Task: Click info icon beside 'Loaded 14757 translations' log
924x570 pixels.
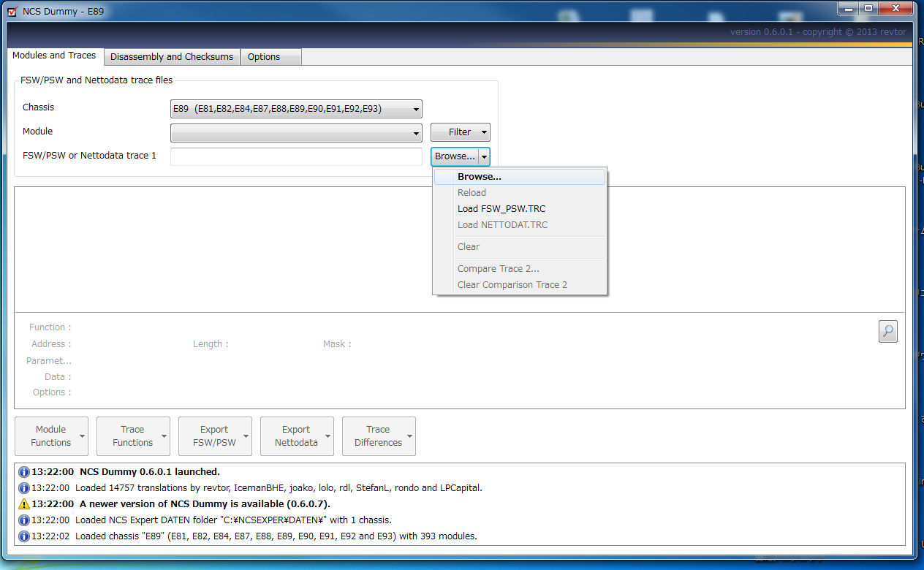Action: [23, 487]
